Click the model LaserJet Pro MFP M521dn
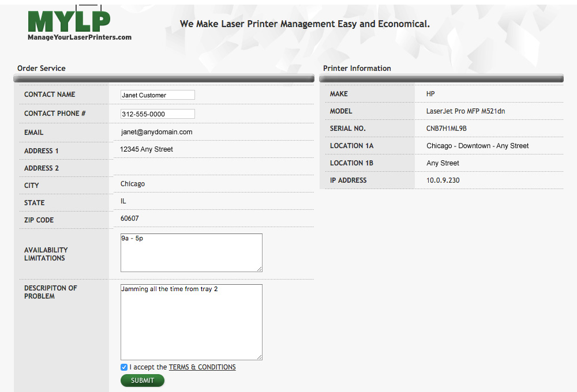 tap(466, 111)
